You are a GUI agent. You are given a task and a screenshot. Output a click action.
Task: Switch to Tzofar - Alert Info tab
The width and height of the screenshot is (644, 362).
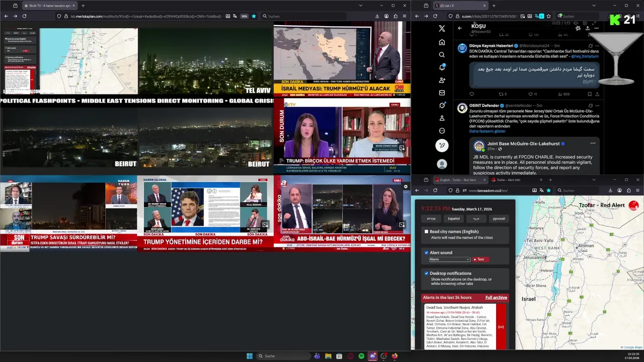(517, 179)
